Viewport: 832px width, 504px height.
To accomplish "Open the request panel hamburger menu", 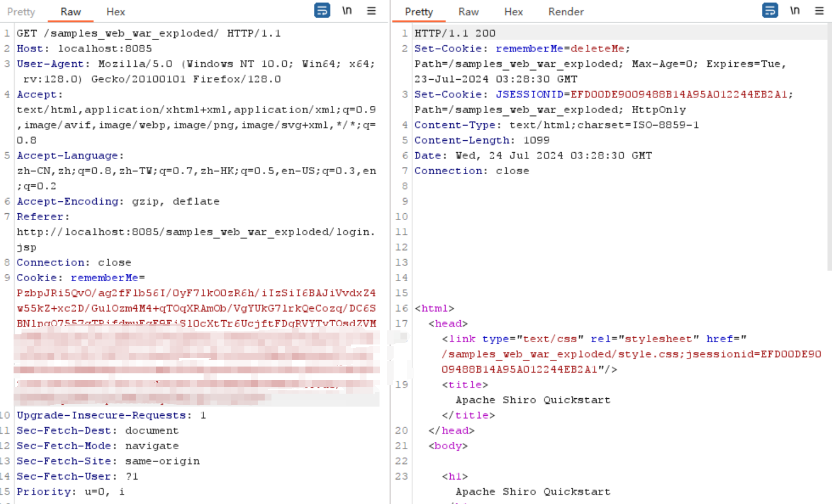I will point(371,11).
